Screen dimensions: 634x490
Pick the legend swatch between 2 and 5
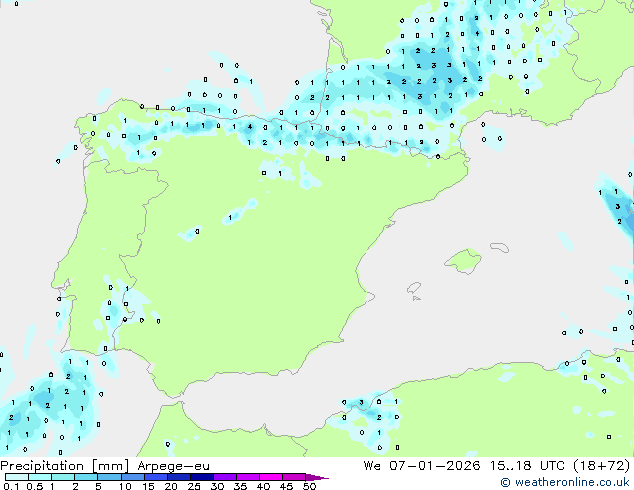click(x=86, y=477)
